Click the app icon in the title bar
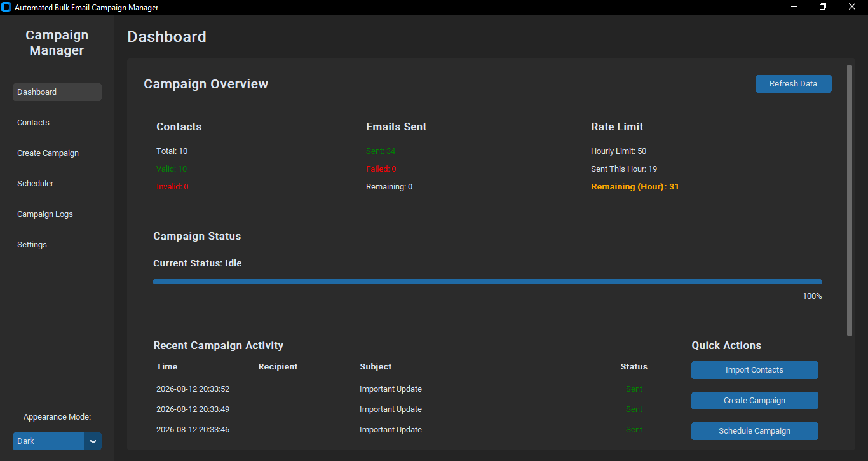Screen dimensions: 868x461 6,7
